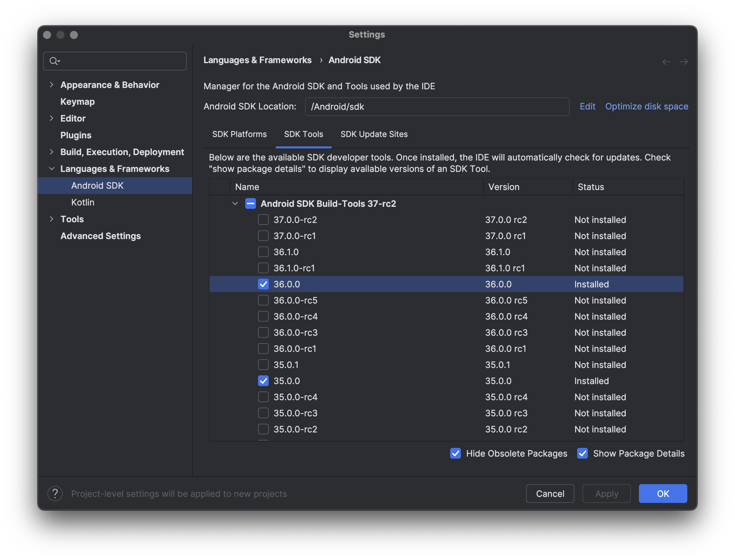Viewport: 735px width, 560px height.
Task: Uncheck the installed 35.0.0 version
Action: 263,381
